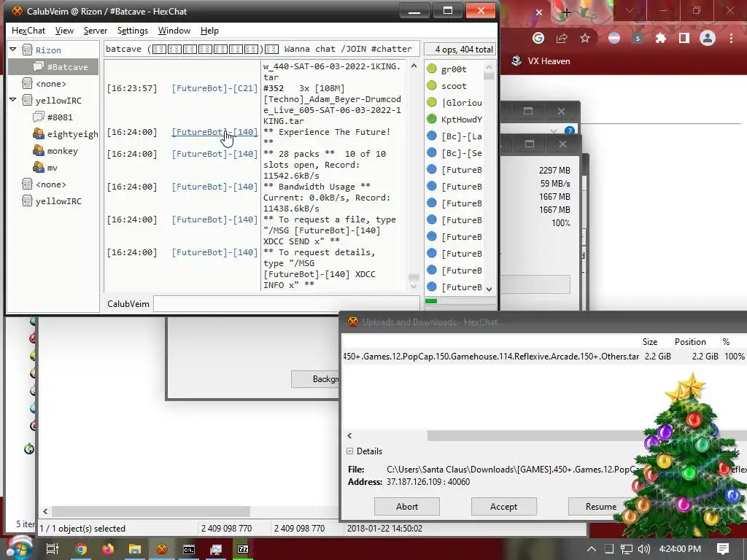Click the CalubVeim message input field

[x=286, y=304]
